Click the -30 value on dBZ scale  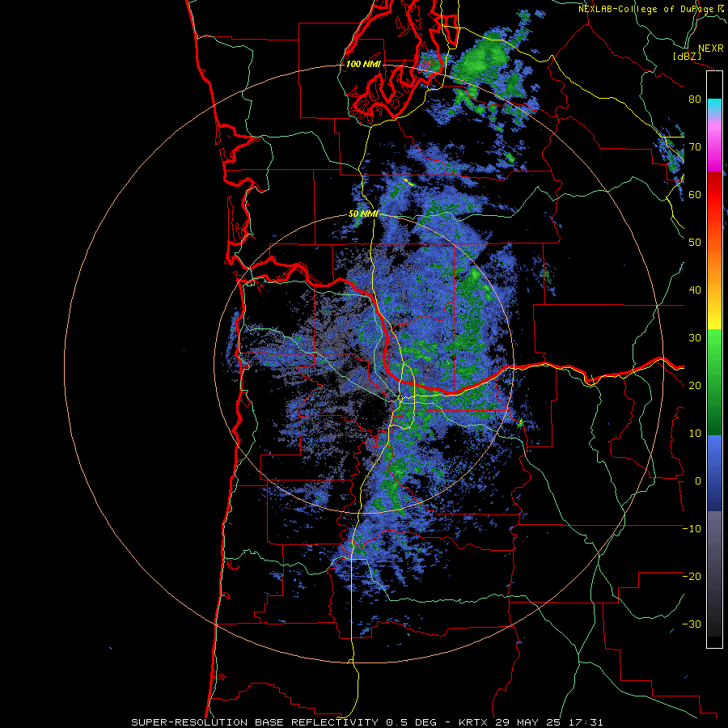click(x=692, y=624)
